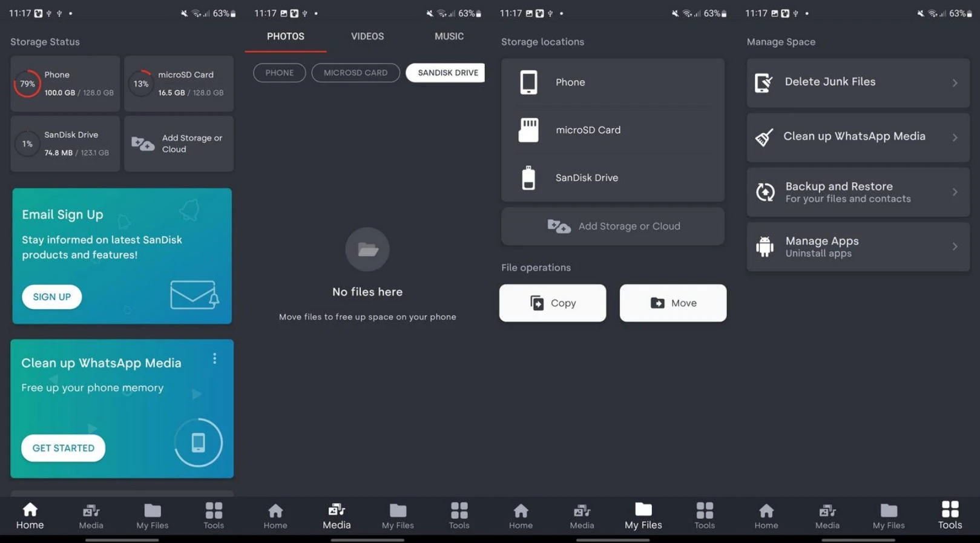Tap the Android robot icon for Manage Apps
This screenshot has height=543, width=980.
[765, 246]
